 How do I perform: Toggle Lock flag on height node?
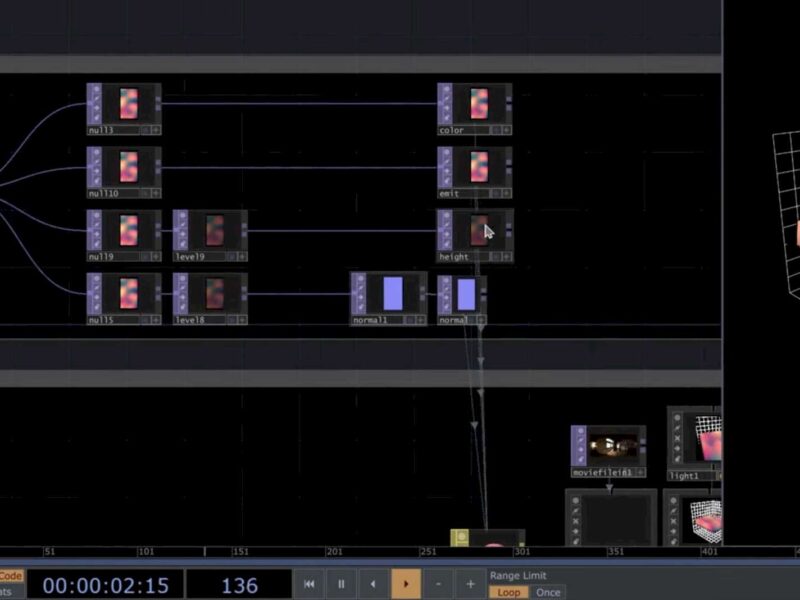(x=447, y=245)
